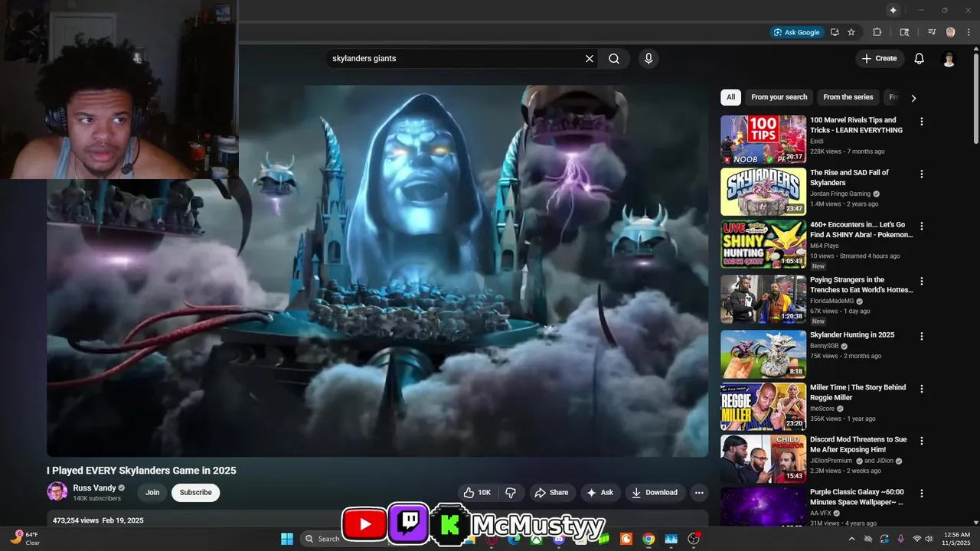Screen dimensions: 980x551
Task: Open Chrome media controls icon
Action: click(932, 32)
